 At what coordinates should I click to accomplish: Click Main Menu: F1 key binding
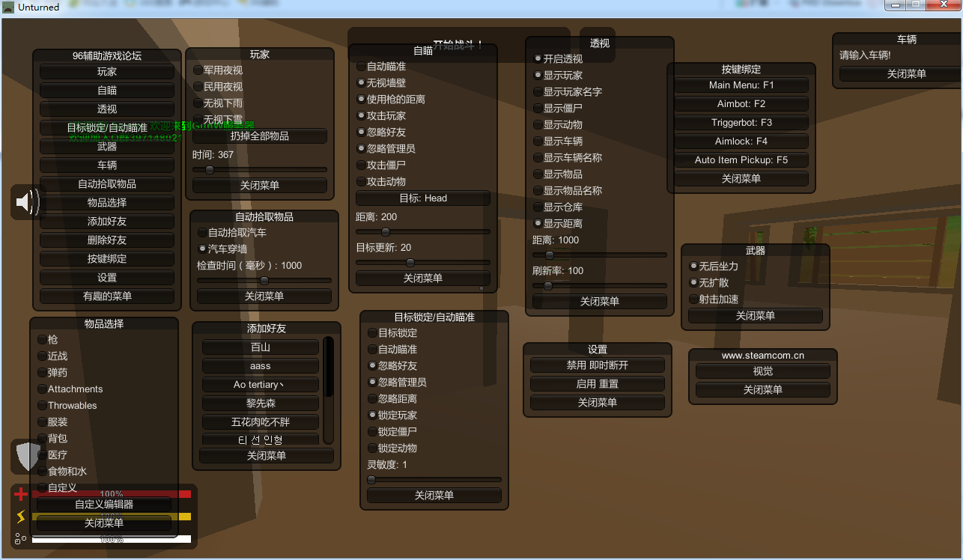click(x=741, y=85)
